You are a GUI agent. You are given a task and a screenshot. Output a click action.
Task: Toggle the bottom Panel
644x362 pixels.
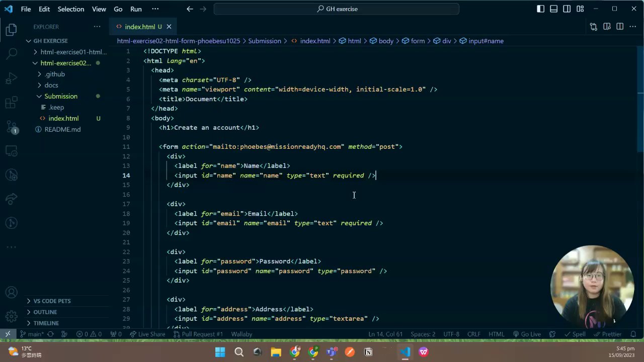click(553, 9)
